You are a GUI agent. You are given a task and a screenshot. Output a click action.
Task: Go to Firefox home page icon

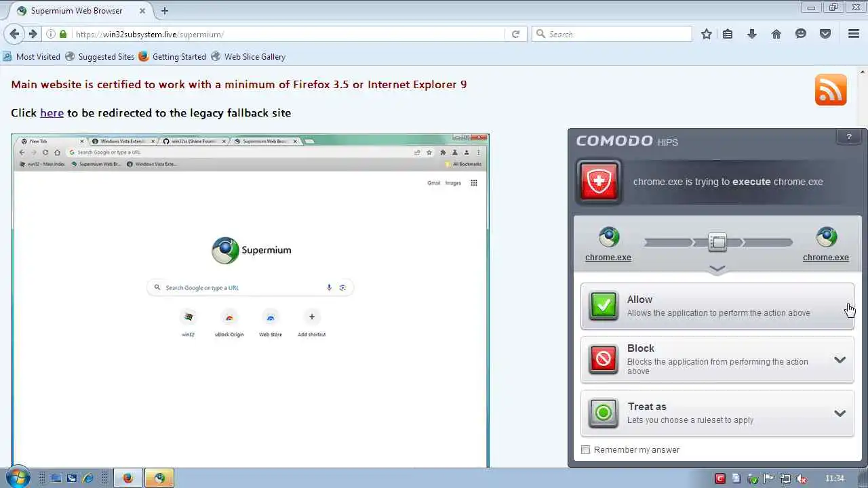[x=776, y=34]
